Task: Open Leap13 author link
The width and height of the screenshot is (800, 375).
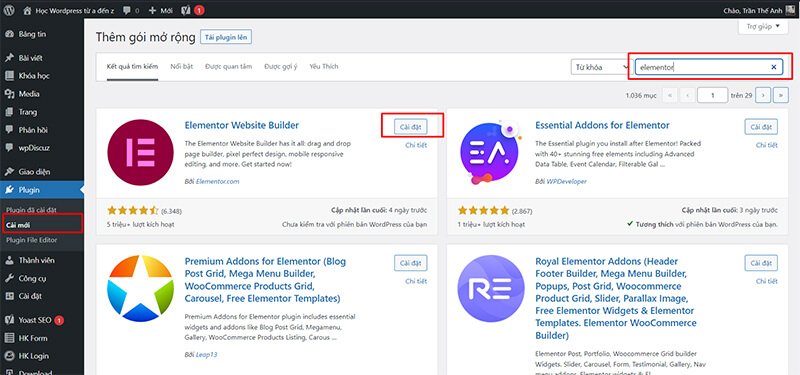Action: (x=207, y=355)
